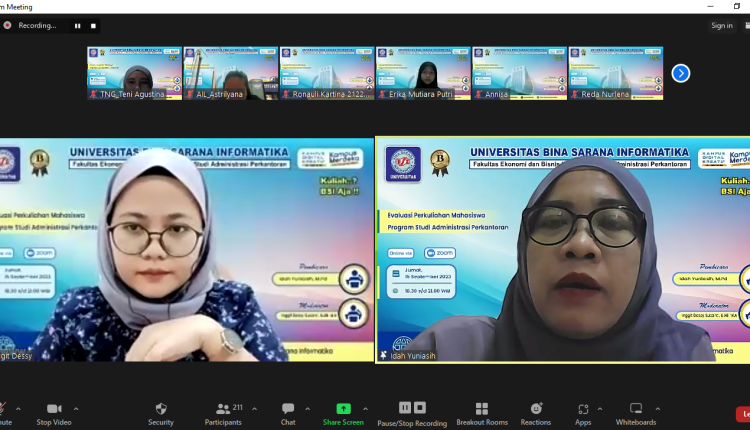Stop recording using the top square button
The width and height of the screenshot is (750, 430).
(x=93, y=26)
